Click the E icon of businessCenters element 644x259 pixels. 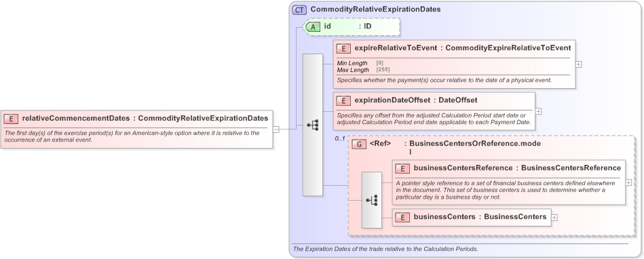tap(402, 217)
